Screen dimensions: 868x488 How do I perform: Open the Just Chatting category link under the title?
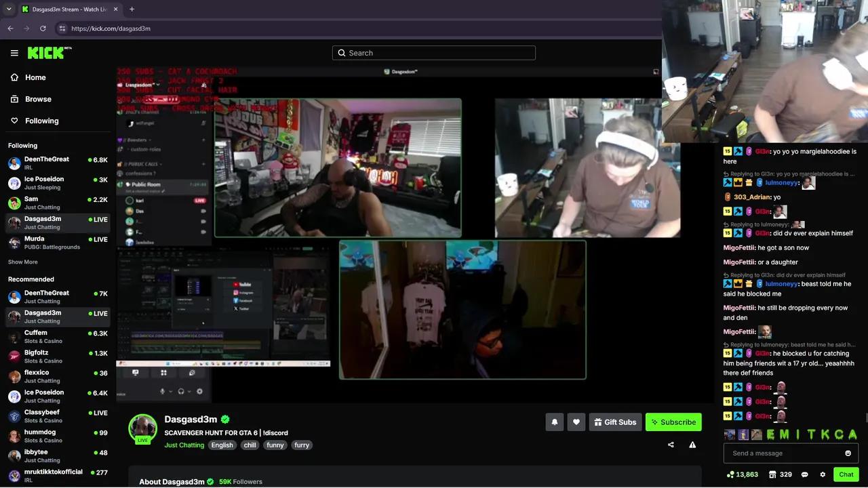[184, 445]
